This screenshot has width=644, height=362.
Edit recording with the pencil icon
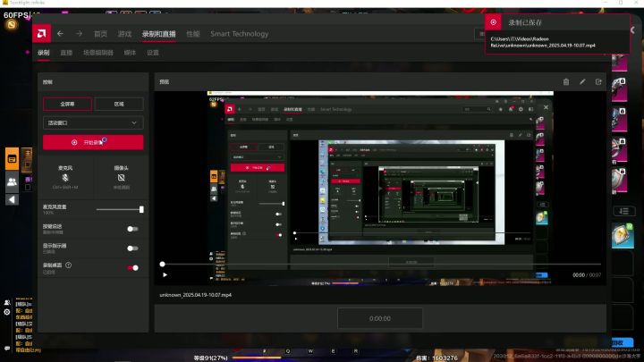[582, 82]
